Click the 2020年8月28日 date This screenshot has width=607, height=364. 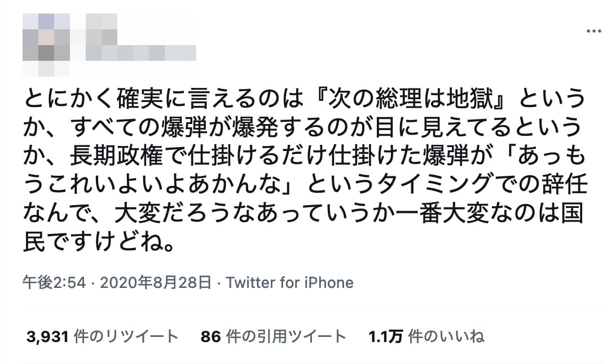pyautogui.click(x=155, y=282)
